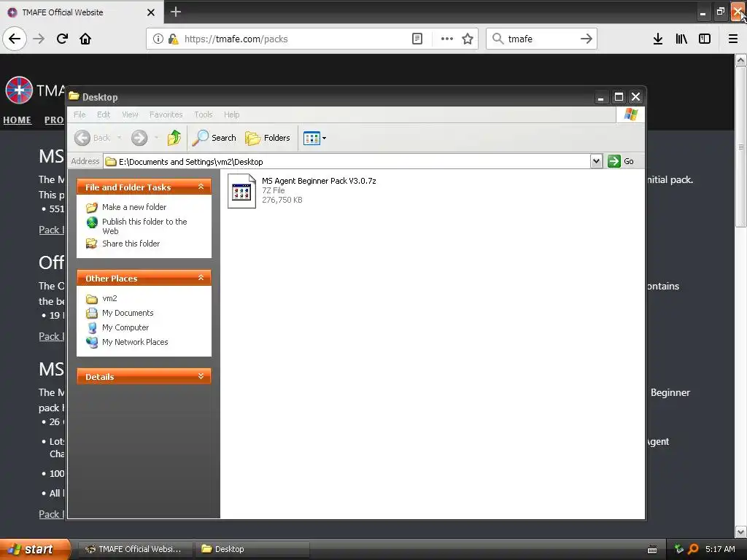Select MS Agent Beginner Pack V3.0.7z file
This screenshot has height=560, width=747.
302,190
